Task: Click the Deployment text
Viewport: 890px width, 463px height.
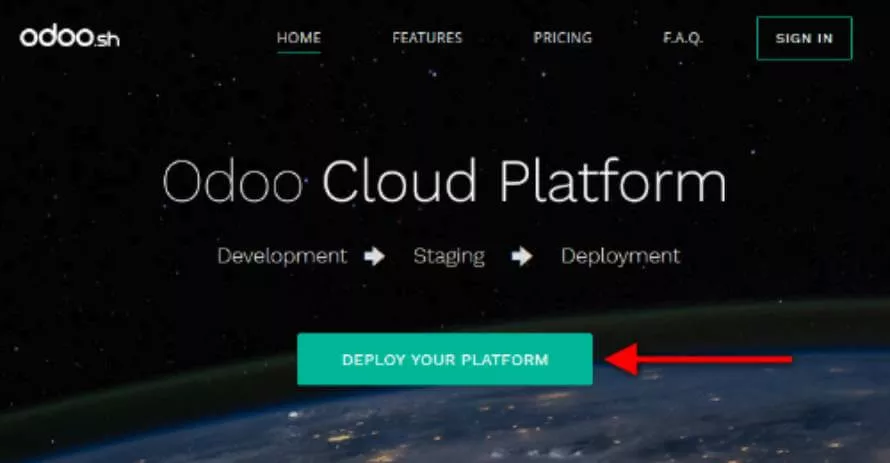Action: click(x=620, y=256)
